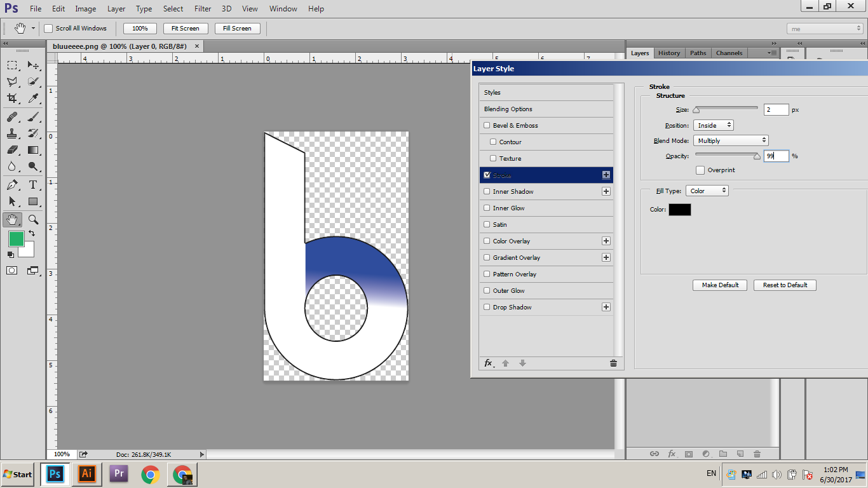868x488 pixels.
Task: Toggle Quick Mask mode
Action: tap(12, 270)
